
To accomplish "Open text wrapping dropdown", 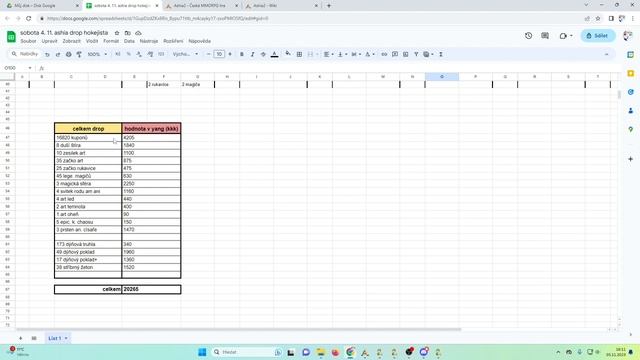I will (356, 54).
